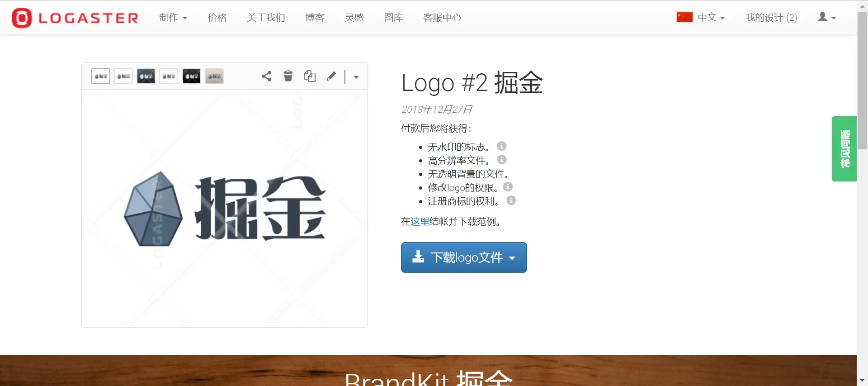The image size is (868, 386).
Task: Select the beige background logo thumbnail
Action: 214,76
